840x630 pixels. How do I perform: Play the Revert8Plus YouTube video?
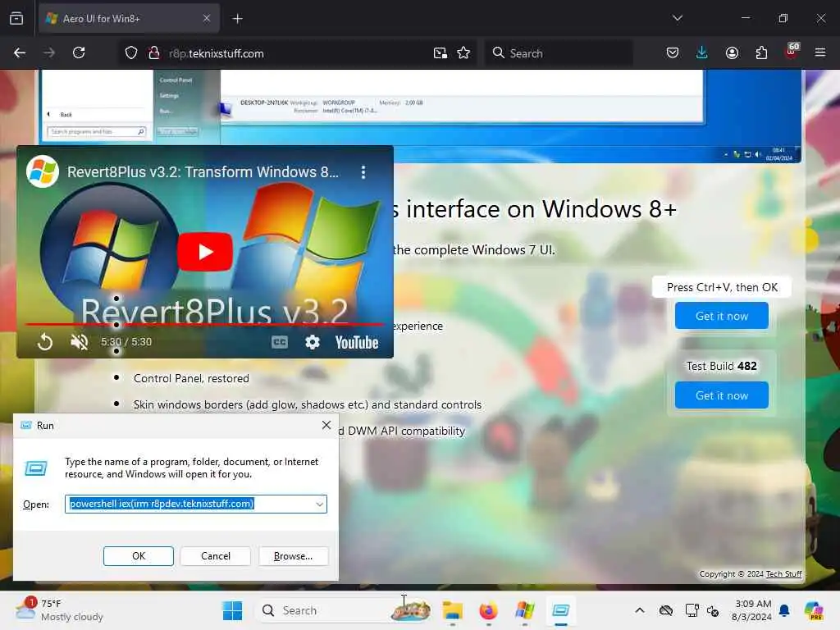tap(205, 252)
